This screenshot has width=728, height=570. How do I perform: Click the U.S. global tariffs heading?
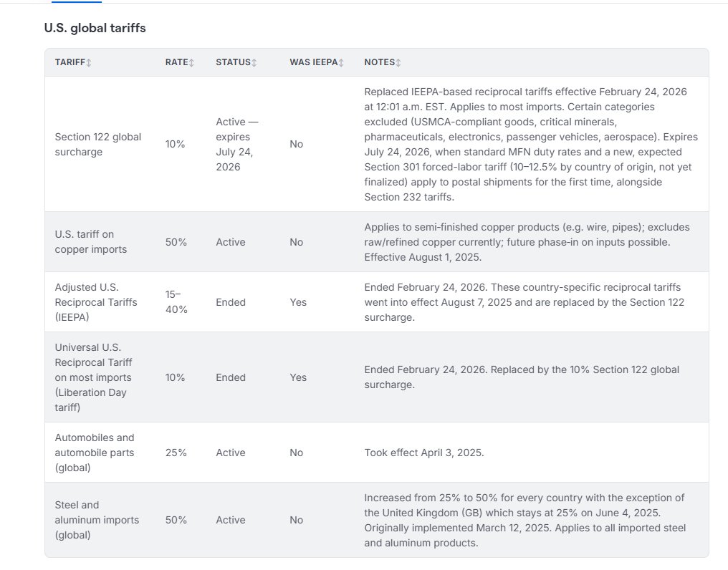coord(95,28)
